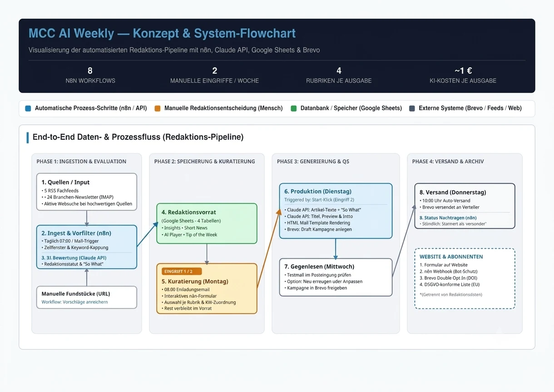This screenshot has width=554, height=392.
Task: Select the 'WEBSITE & ABONNENTEN' box heading
Action: (451, 257)
